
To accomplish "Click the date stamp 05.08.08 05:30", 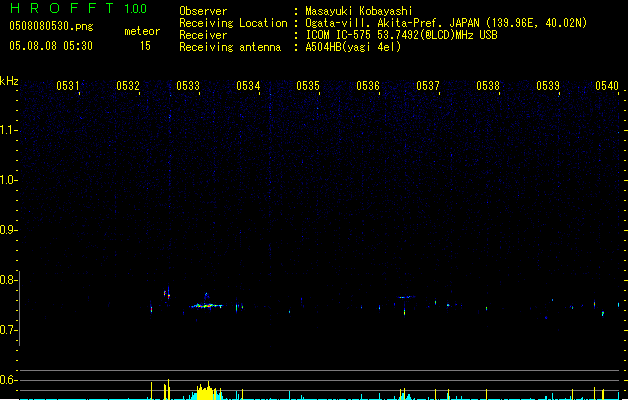I will point(51,46).
